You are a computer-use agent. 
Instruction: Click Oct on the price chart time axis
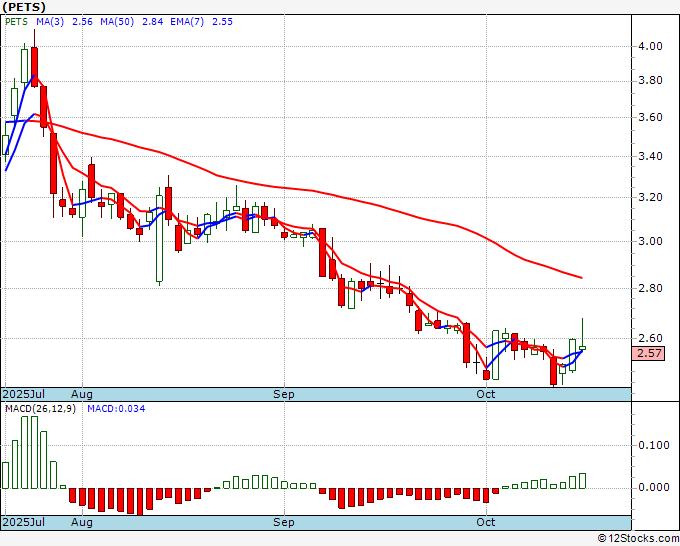(485, 394)
